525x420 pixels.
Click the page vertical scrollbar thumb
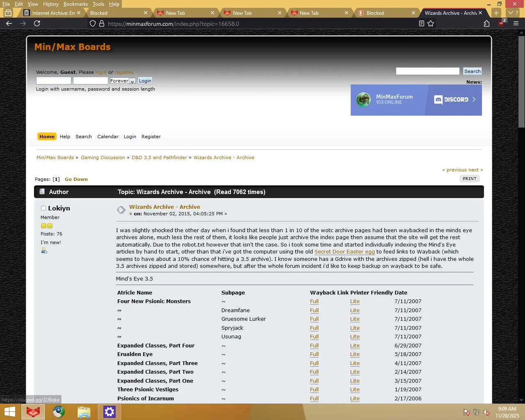(521, 82)
